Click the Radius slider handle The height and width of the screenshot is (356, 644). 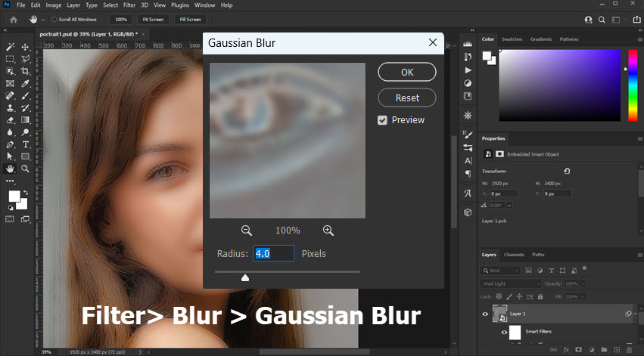pos(245,278)
